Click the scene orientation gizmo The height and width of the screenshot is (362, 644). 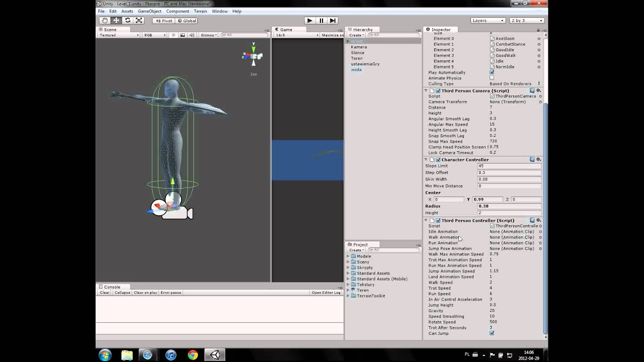pos(253,56)
